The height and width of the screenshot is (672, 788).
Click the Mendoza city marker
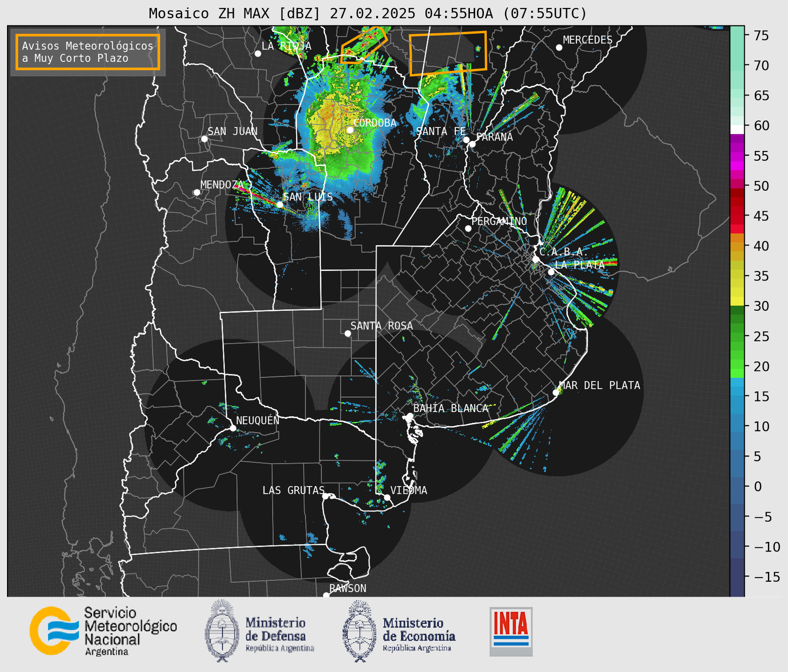(x=197, y=193)
